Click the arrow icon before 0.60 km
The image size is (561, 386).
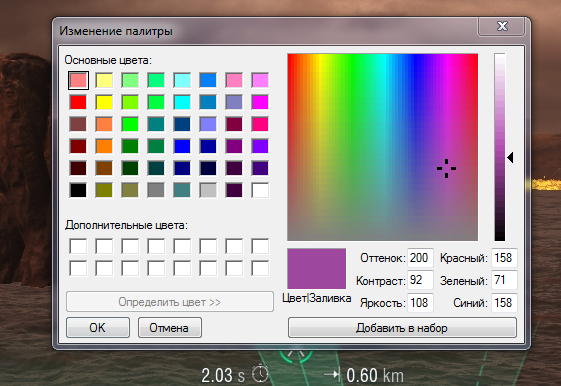[332, 375]
